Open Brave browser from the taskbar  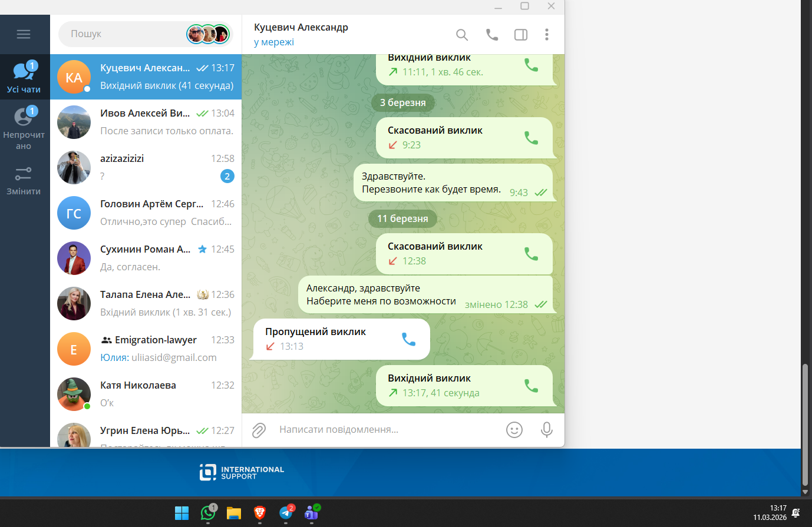pyautogui.click(x=260, y=513)
